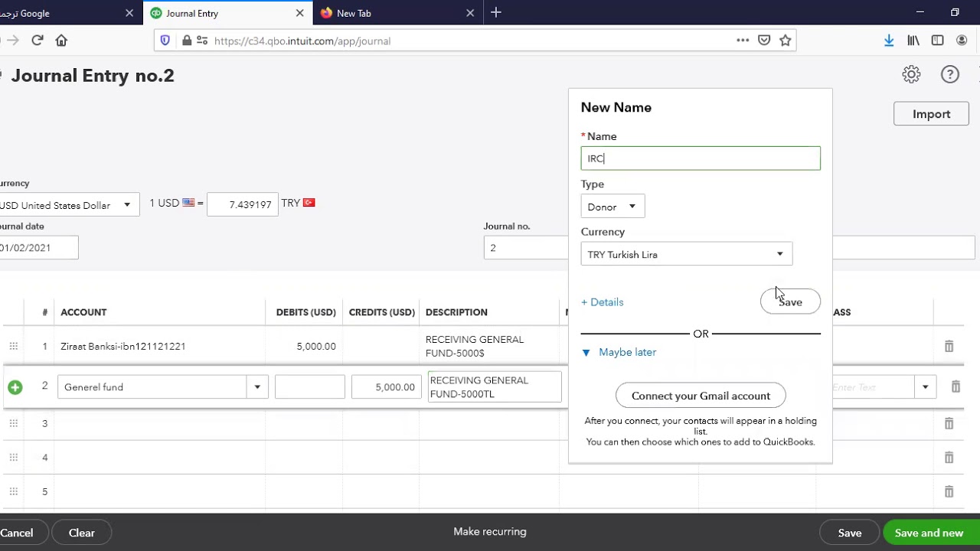Click Make recurring
Screen dimensions: 980x551
(x=490, y=532)
